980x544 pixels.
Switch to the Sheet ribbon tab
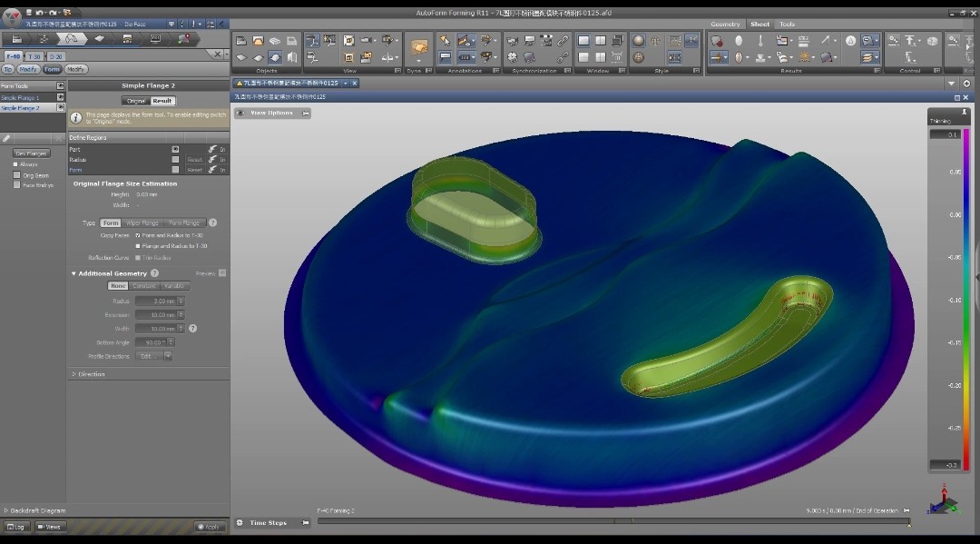(x=760, y=24)
